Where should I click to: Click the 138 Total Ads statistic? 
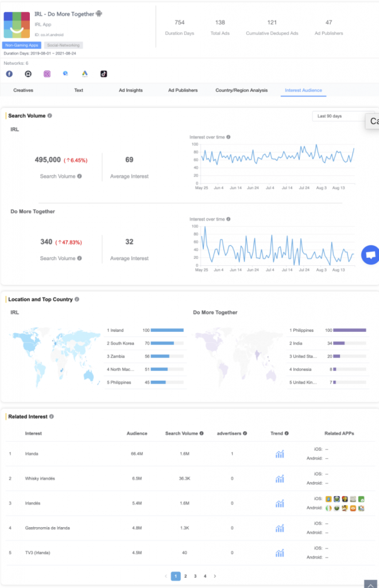(x=220, y=28)
